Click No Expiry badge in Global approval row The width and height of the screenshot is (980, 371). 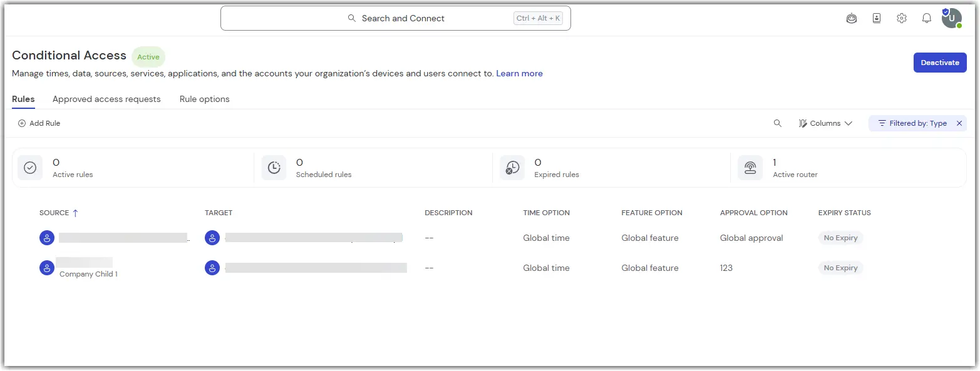click(841, 238)
